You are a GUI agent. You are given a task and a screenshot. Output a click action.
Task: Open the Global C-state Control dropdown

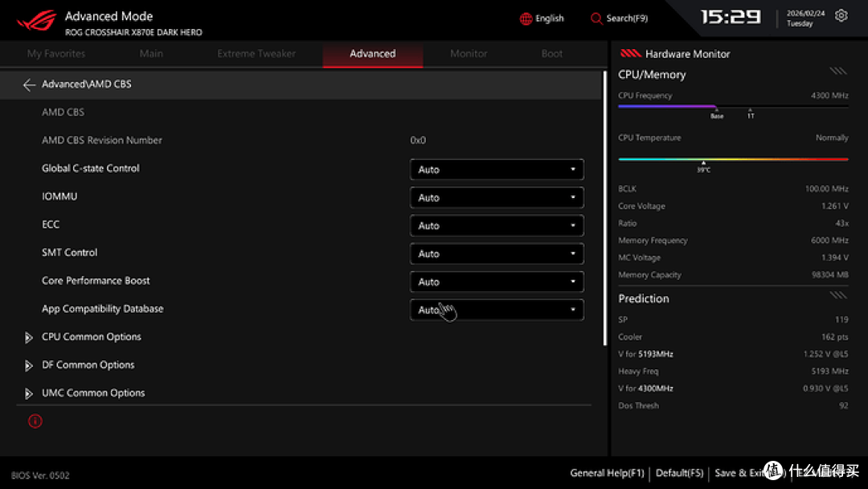(497, 170)
